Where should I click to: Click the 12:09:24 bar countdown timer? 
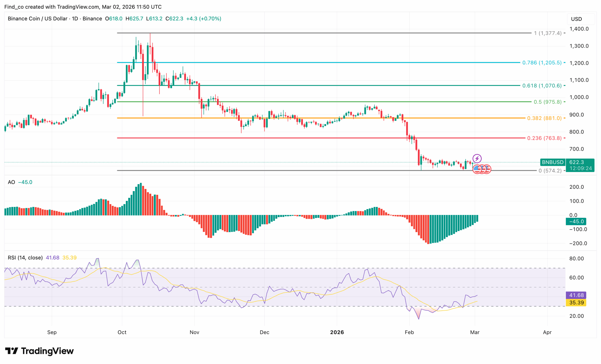tap(580, 169)
